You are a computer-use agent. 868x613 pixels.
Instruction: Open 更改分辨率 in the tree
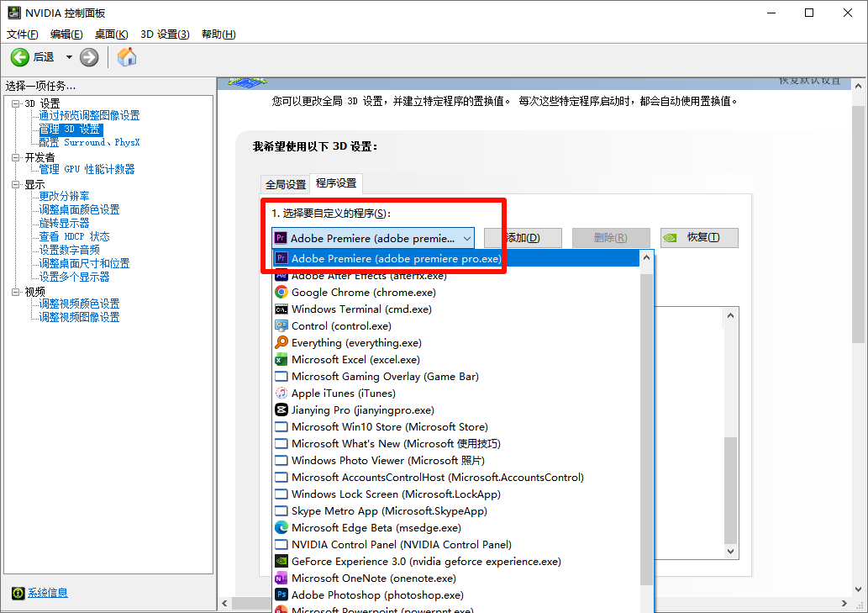[64, 196]
